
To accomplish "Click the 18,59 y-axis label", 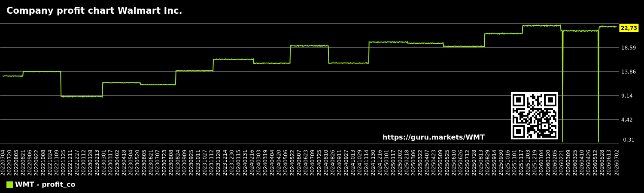I will pyautogui.click(x=629, y=48).
